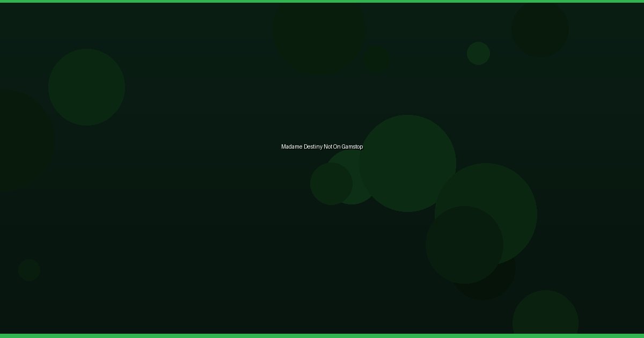The image size is (644, 338).
Task: Click the large half circle cut by the left edge
Action: [21, 139]
